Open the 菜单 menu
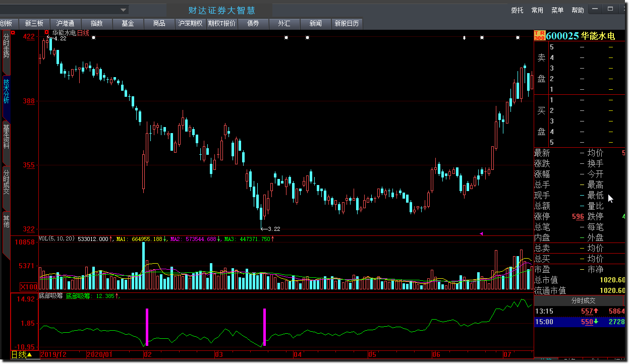This screenshot has height=364, width=630. point(557,10)
